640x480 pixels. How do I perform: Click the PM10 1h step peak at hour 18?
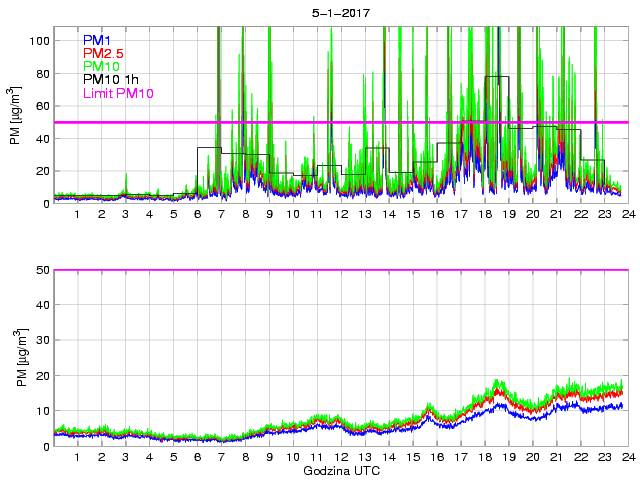(x=496, y=76)
